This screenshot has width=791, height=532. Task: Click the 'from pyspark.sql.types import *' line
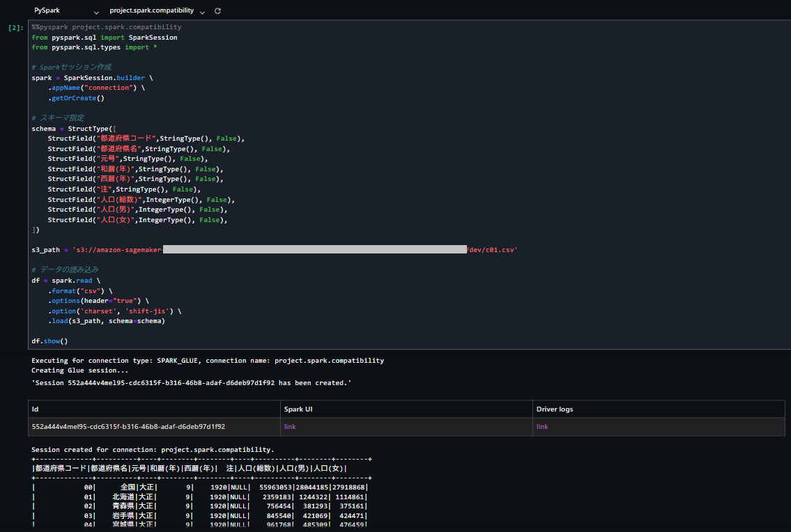(94, 47)
